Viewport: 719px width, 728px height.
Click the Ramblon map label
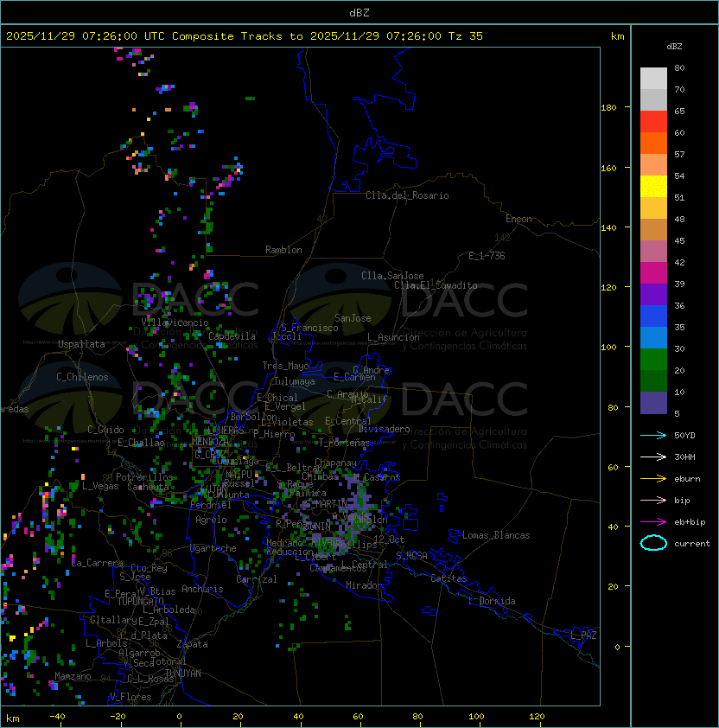click(x=283, y=250)
